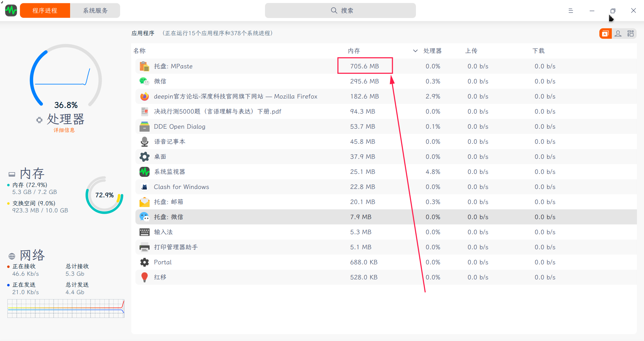The height and width of the screenshot is (341, 644).
Task: Select the 桌面 process name
Action: (x=160, y=157)
